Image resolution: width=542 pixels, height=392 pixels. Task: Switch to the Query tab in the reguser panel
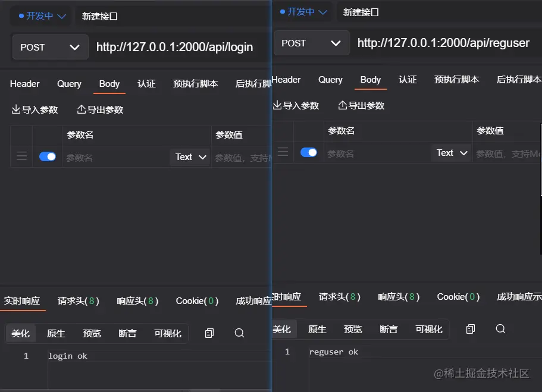330,80
